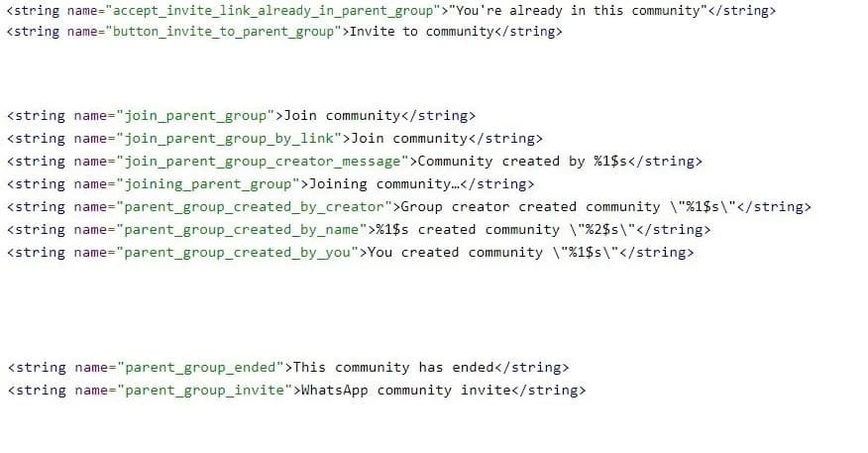Click the joining_parent_group string name
The height and width of the screenshot is (453, 868).
tap(208, 184)
